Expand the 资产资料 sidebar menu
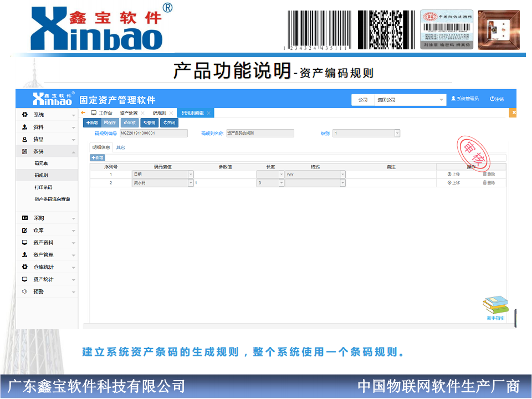The width and height of the screenshot is (532, 399). coord(47,243)
